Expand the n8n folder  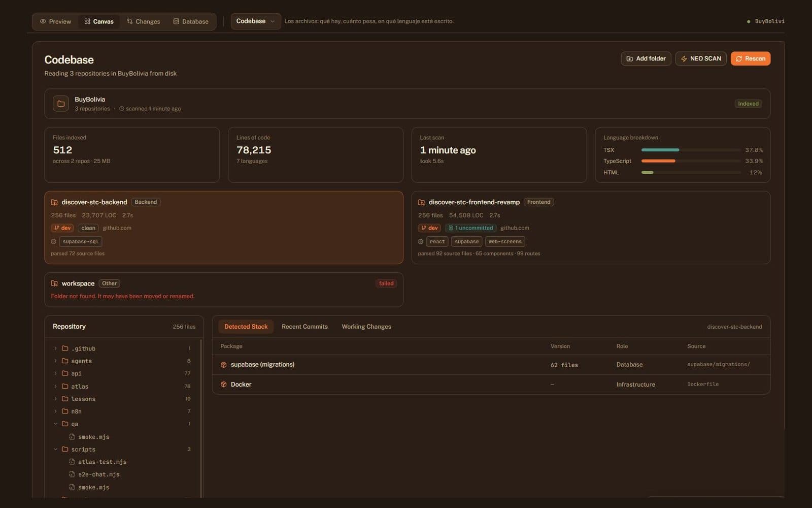point(55,411)
